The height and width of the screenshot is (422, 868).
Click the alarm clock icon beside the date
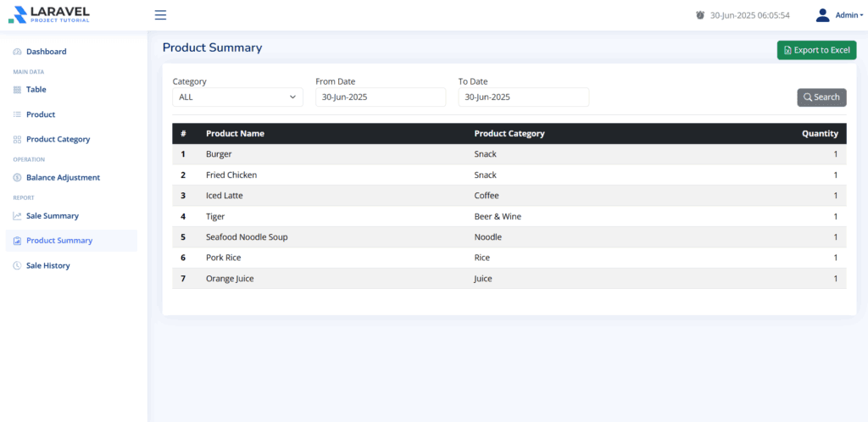[699, 15]
